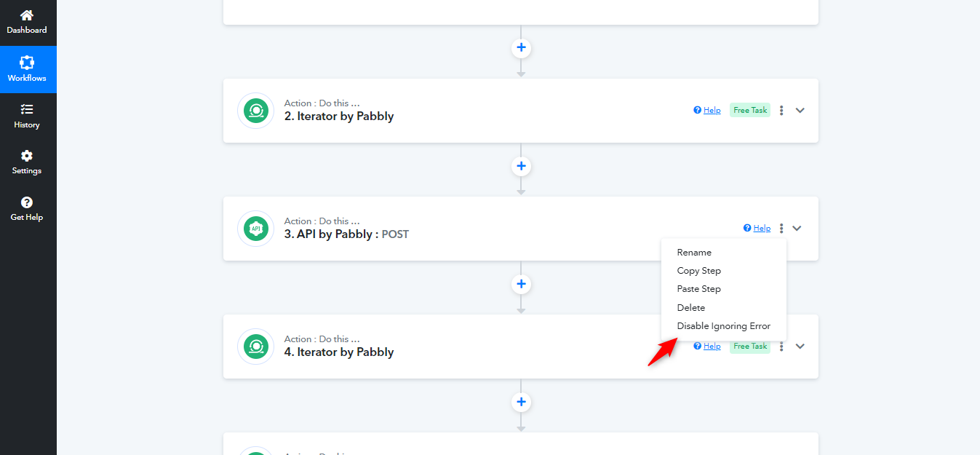Open Workflows in the sidebar

click(x=27, y=69)
